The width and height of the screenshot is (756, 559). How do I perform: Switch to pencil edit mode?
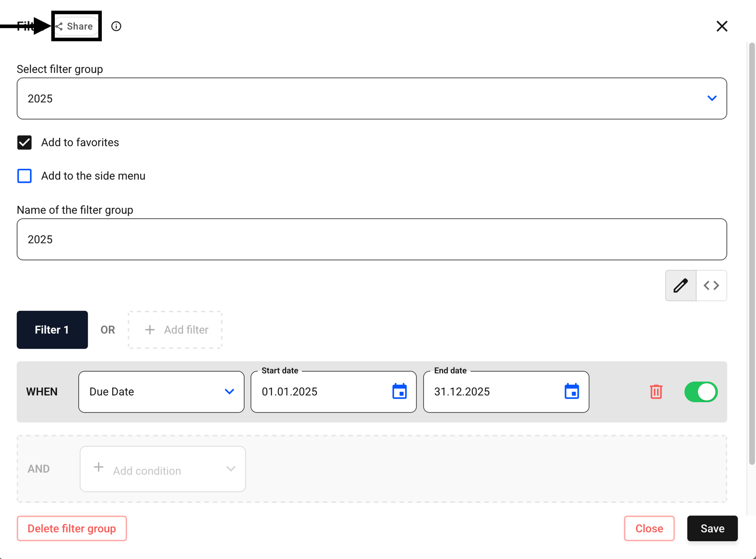tap(681, 285)
